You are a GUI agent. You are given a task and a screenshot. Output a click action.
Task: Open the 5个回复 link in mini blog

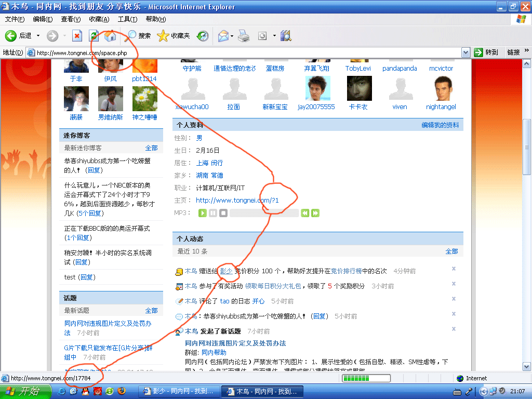[90, 213]
